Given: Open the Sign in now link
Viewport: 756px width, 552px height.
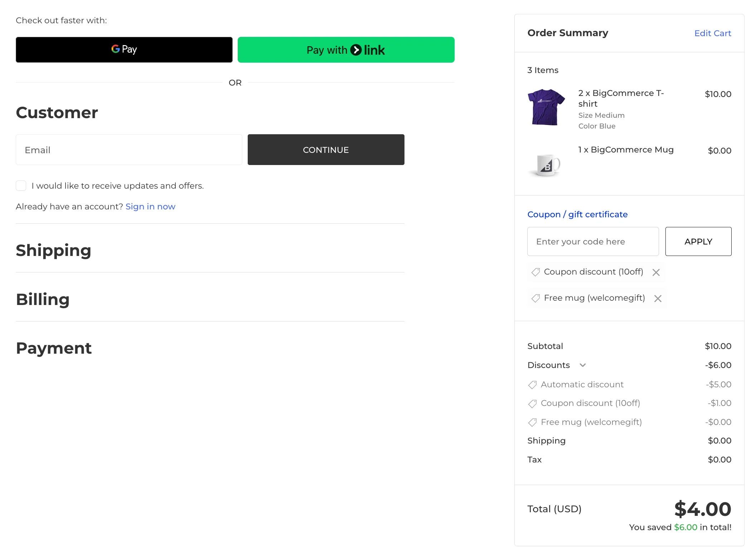Looking at the screenshot, I should [150, 207].
